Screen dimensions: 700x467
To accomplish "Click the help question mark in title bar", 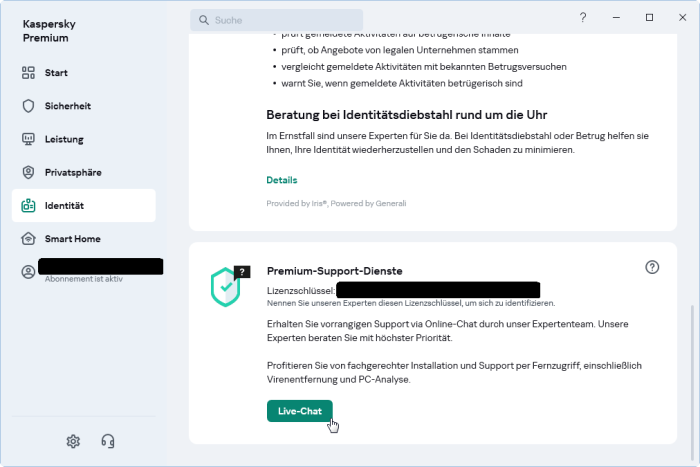I will 583,17.
